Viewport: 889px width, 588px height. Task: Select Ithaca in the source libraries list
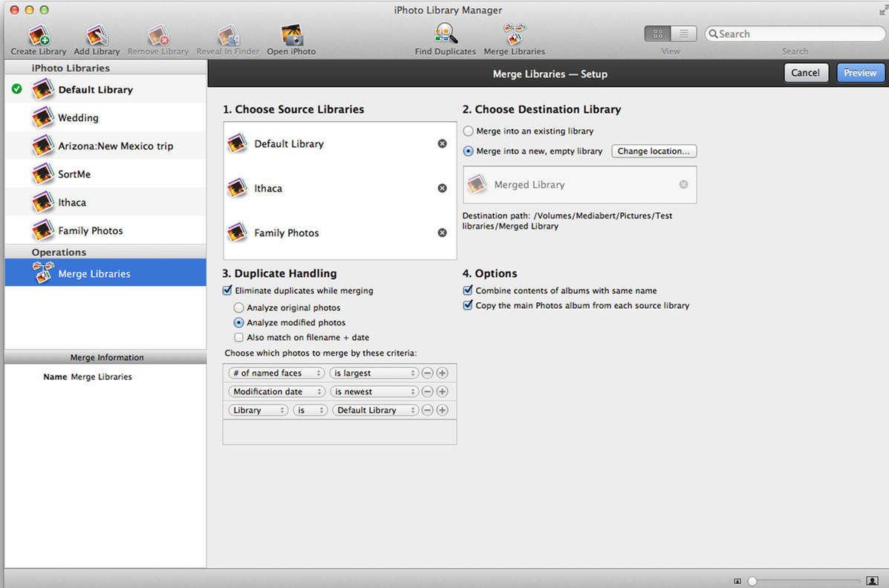pos(340,189)
